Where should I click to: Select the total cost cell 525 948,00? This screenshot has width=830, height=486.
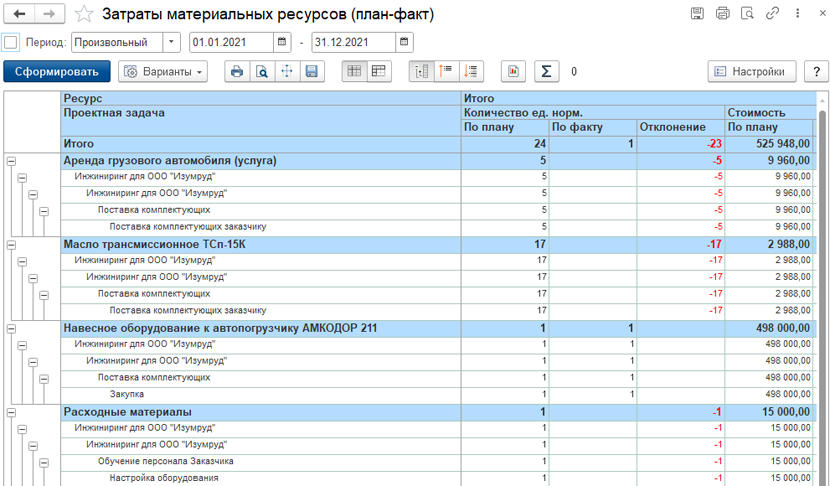768,144
